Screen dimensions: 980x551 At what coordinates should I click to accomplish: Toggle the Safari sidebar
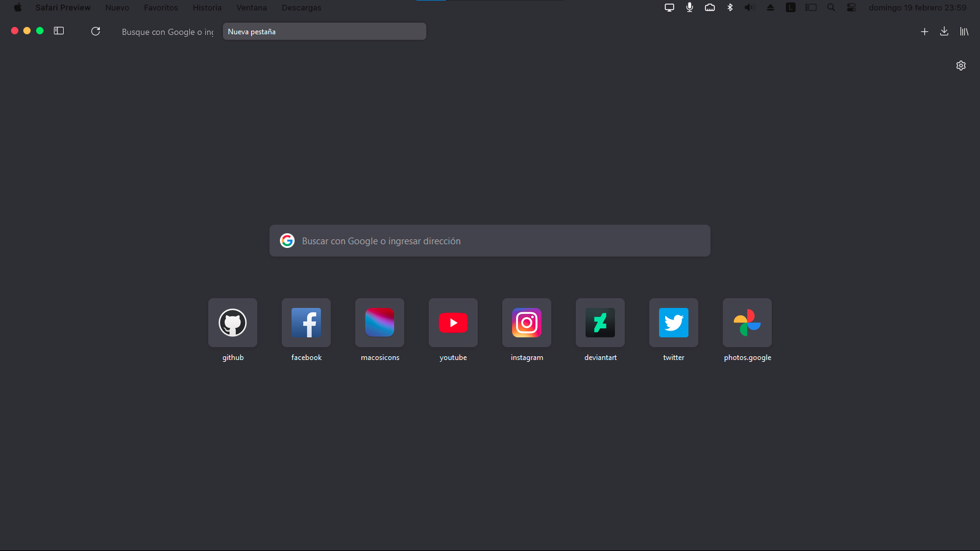tap(58, 30)
